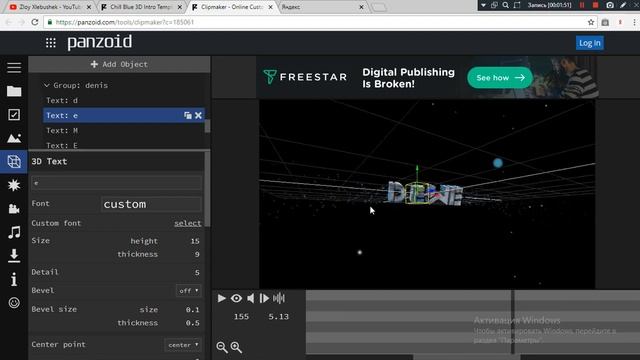Open the audio music note icon
Image resolution: width=640 pixels, height=360 pixels.
tap(14, 232)
